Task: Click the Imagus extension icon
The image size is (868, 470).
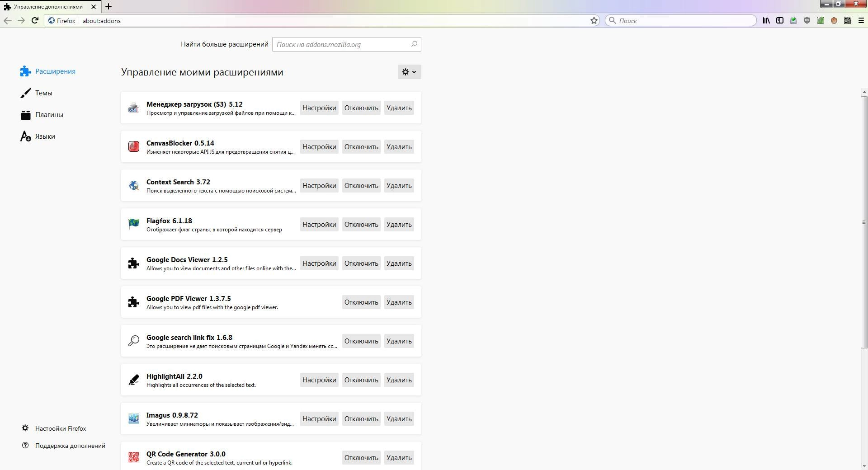Action: pyautogui.click(x=133, y=418)
